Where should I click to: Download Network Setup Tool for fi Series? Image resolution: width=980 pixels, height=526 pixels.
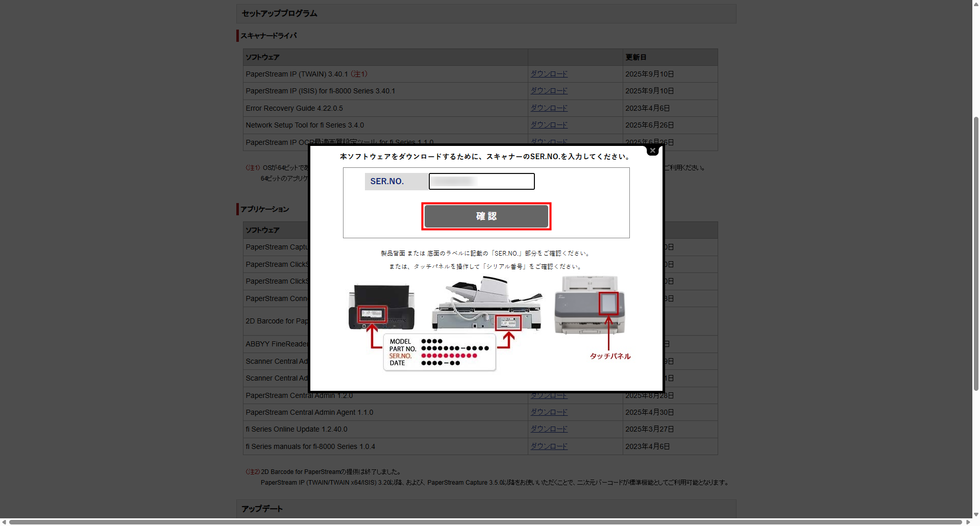549,125
